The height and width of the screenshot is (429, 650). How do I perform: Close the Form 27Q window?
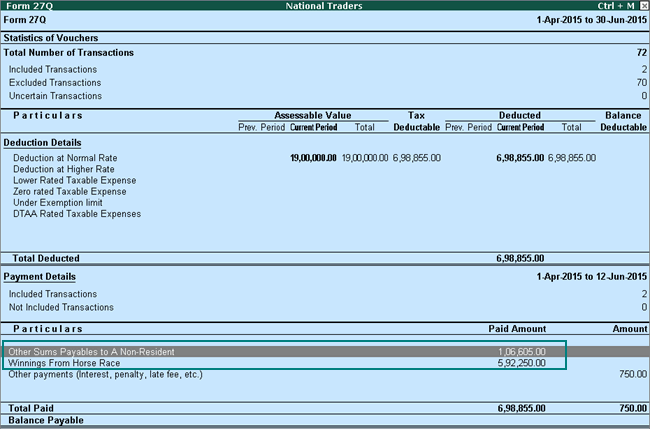pyautogui.click(x=644, y=6)
